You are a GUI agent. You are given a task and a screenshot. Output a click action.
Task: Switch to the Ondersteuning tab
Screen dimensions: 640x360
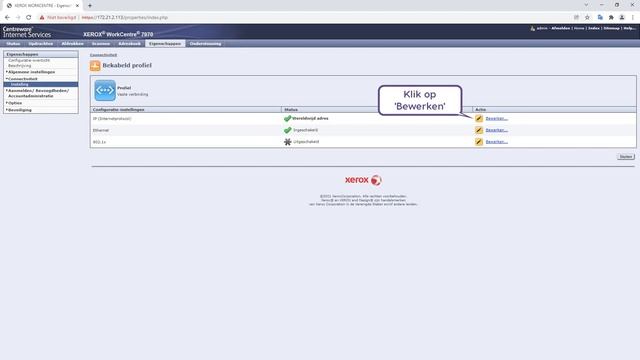point(205,44)
